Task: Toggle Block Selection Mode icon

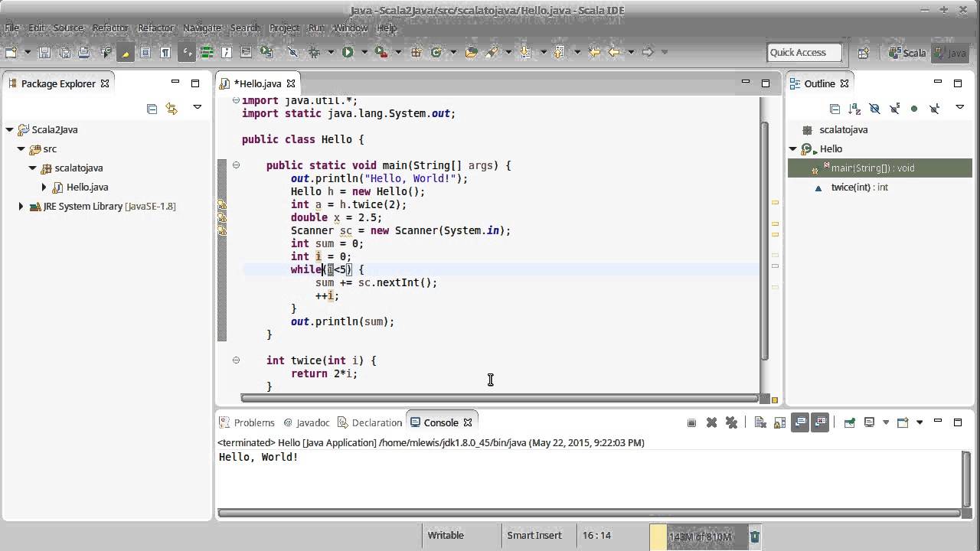Action: pos(145,52)
